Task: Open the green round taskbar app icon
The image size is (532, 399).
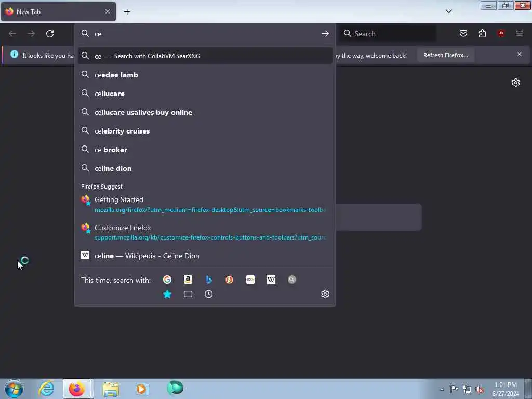Action: 175,388
